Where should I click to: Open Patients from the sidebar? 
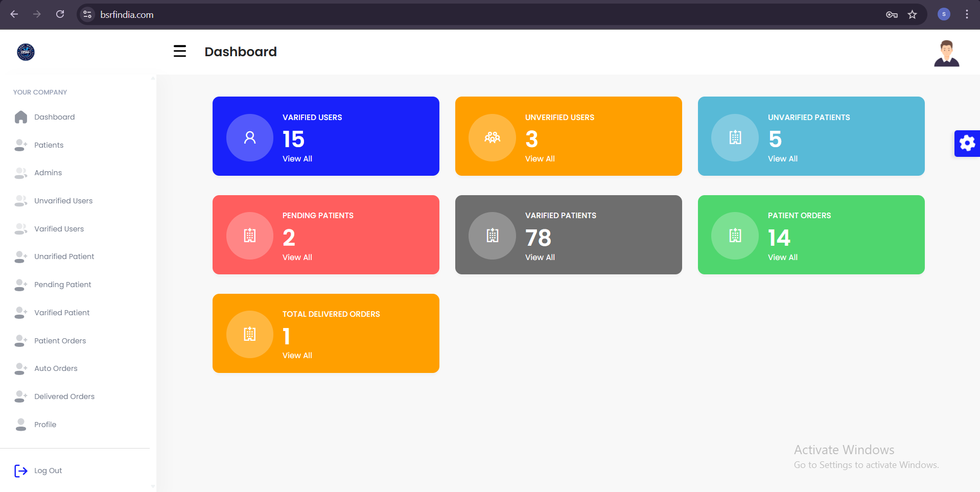coord(49,145)
